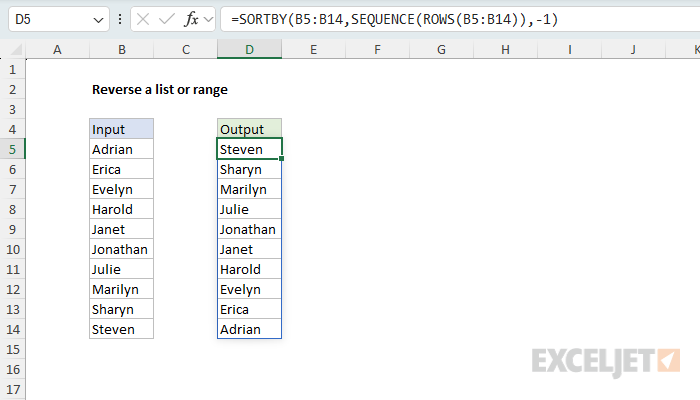Select column E header
The width and height of the screenshot is (700, 400).
(313, 49)
